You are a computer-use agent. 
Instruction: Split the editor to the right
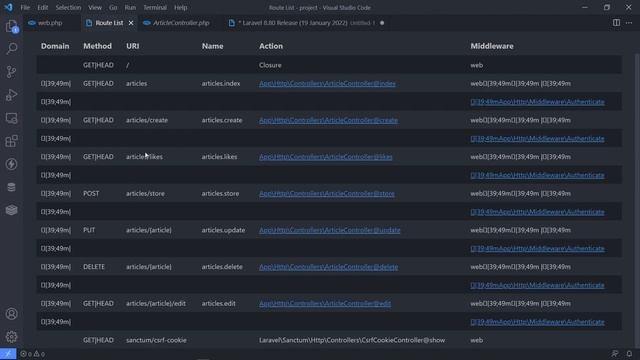pos(616,23)
